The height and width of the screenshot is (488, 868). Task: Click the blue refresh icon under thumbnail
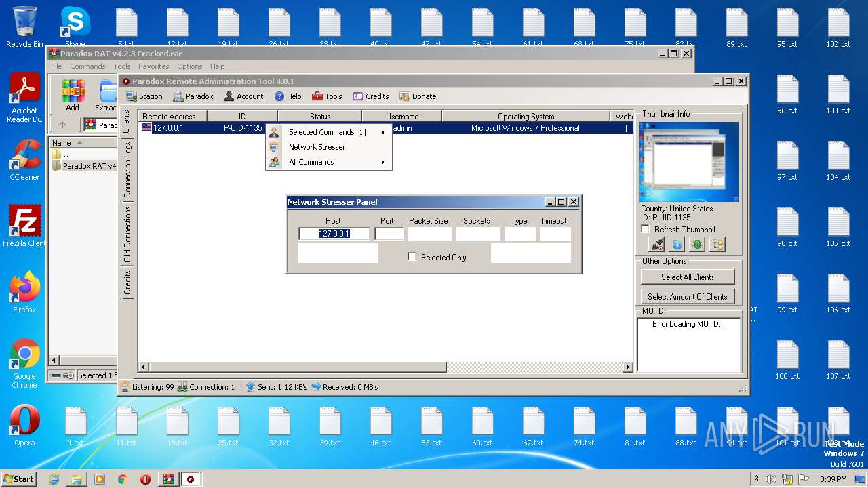point(677,245)
